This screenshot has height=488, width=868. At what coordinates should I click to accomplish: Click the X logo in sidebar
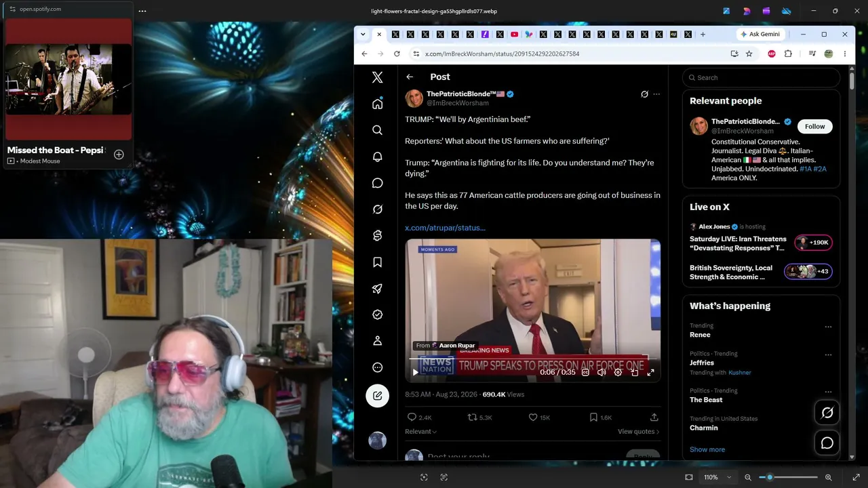(378, 77)
